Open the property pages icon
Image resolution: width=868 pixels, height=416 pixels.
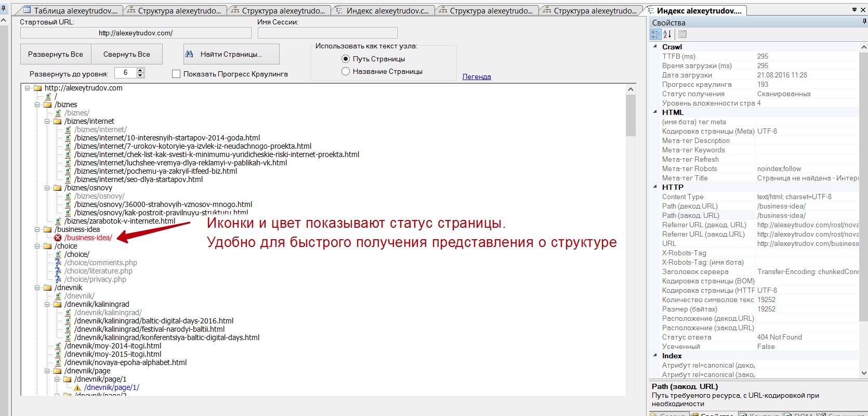point(682,34)
